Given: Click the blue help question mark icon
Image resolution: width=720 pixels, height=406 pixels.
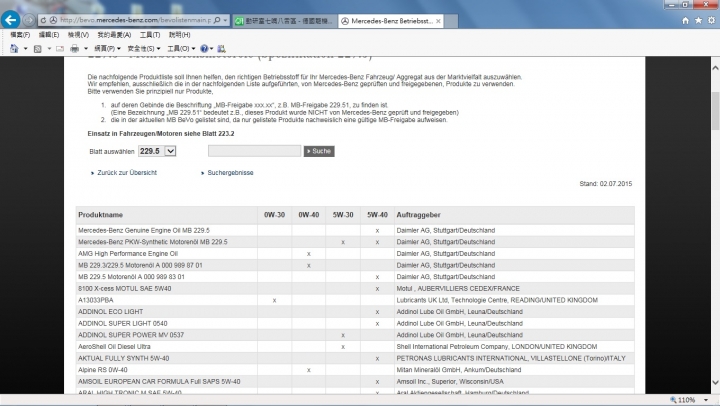Looking at the screenshot, I should click(x=204, y=49).
